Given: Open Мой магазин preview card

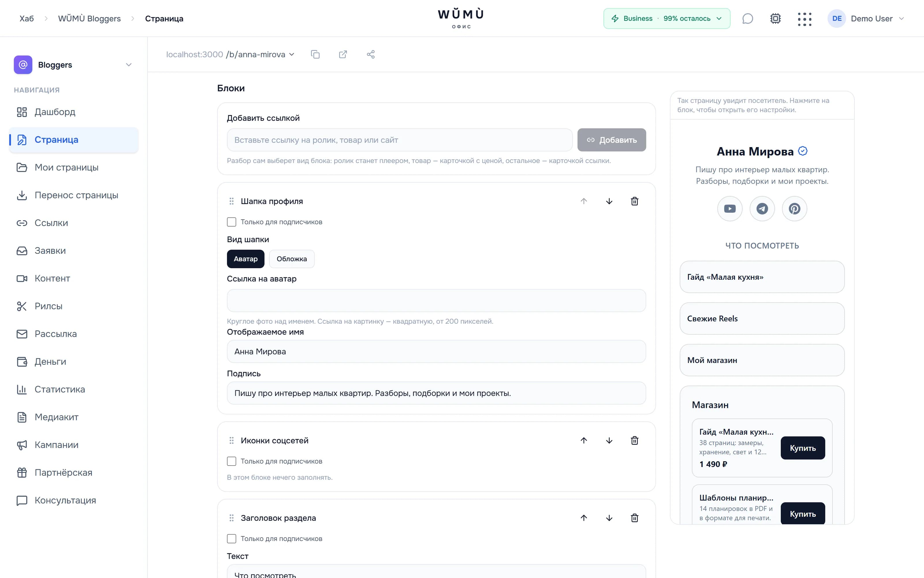Looking at the screenshot, I should coord(762,360).
